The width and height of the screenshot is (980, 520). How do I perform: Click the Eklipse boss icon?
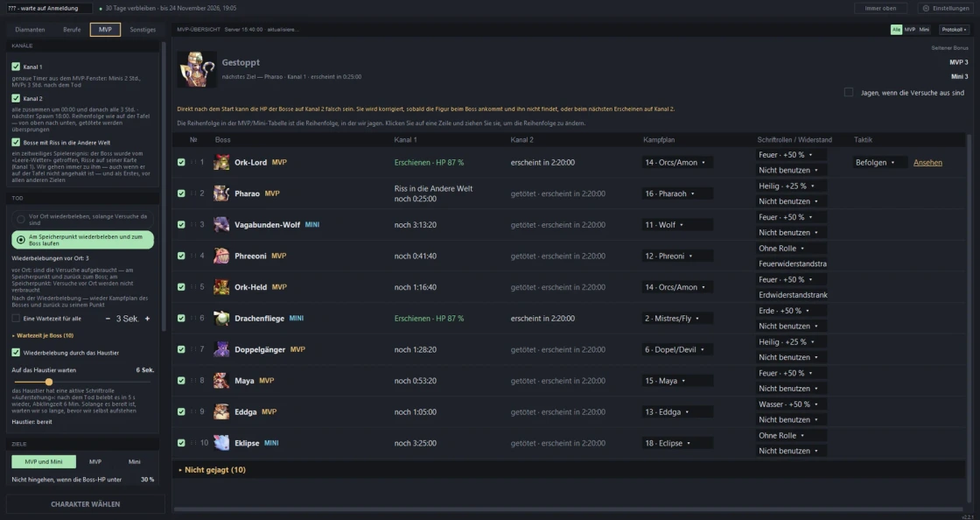pyautogui.click(x=221, y=443)
